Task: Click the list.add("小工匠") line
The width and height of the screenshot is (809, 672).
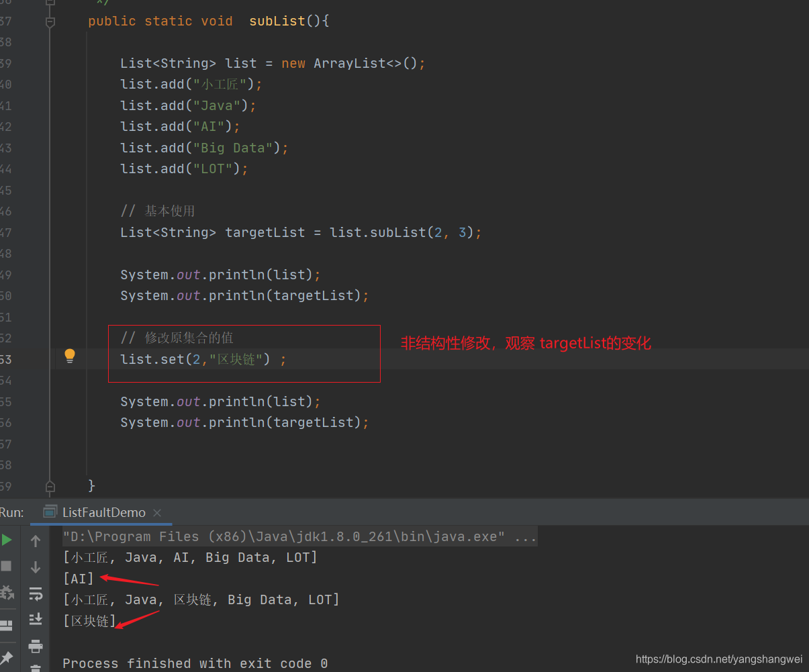Action: (x=191, y=84)
